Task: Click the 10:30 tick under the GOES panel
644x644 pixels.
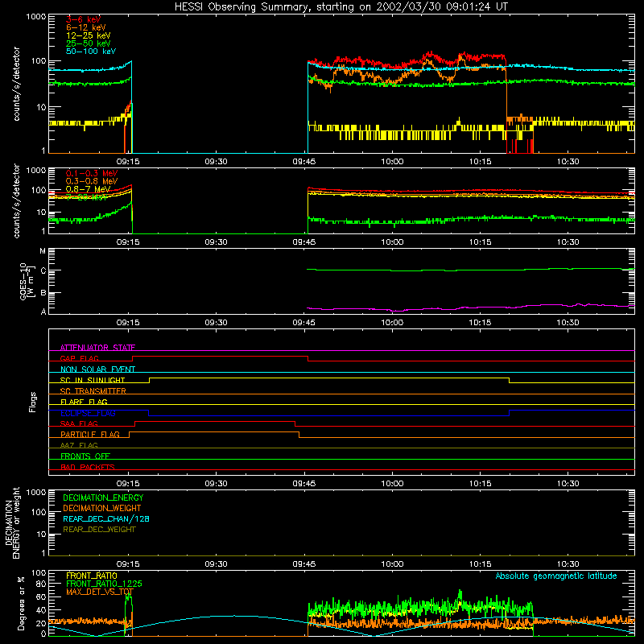Action: point(568,323)
